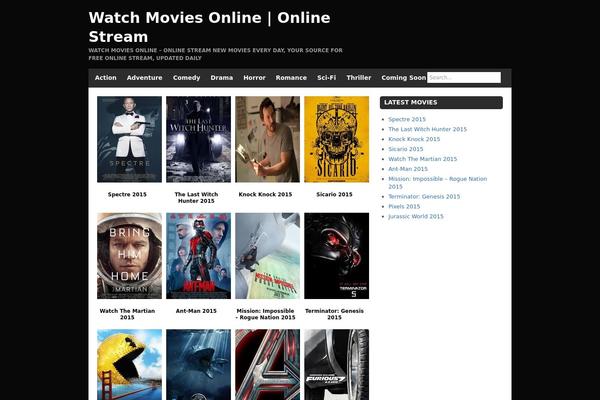Open the Adventure category

point(144,78)
